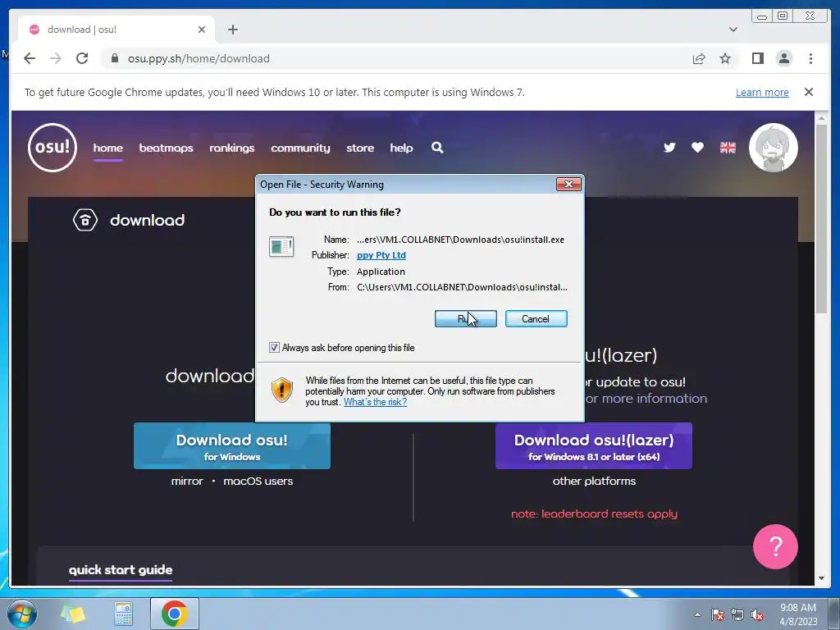Screen dimensions: 840x630
Task: Click the network tray icon
Action: click(x=737, y=614)
